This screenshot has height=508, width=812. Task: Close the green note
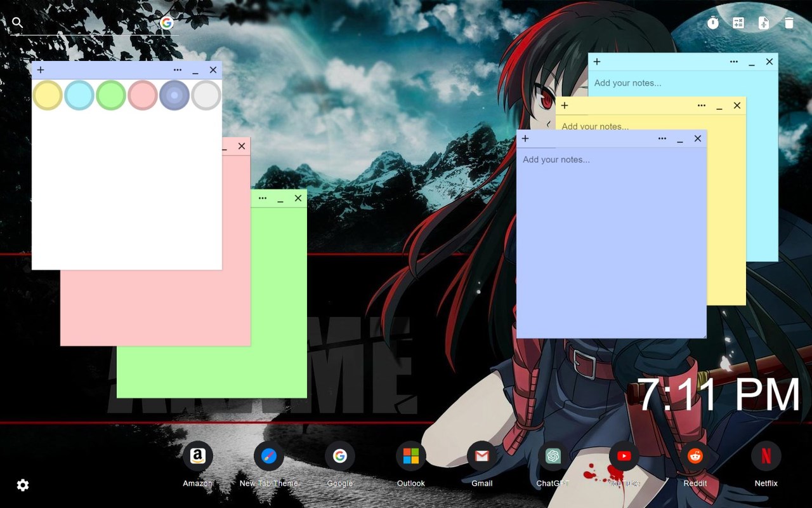[x=298, y=198]
